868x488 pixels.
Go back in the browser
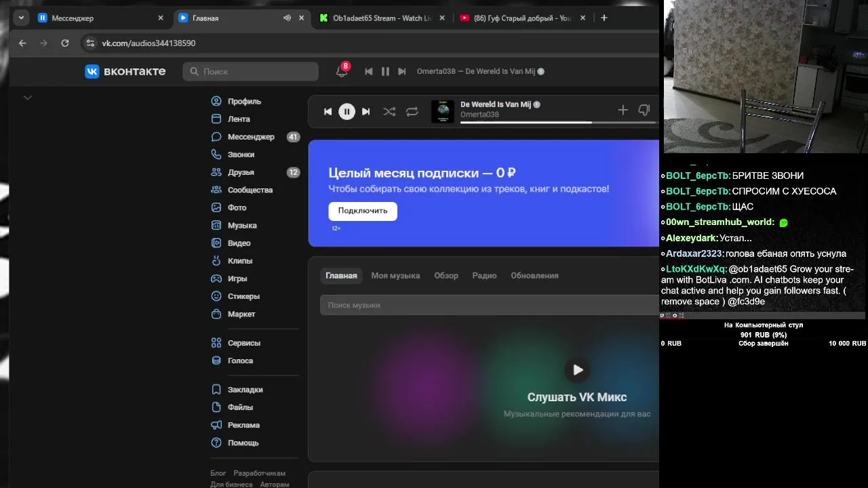(22, 43)
